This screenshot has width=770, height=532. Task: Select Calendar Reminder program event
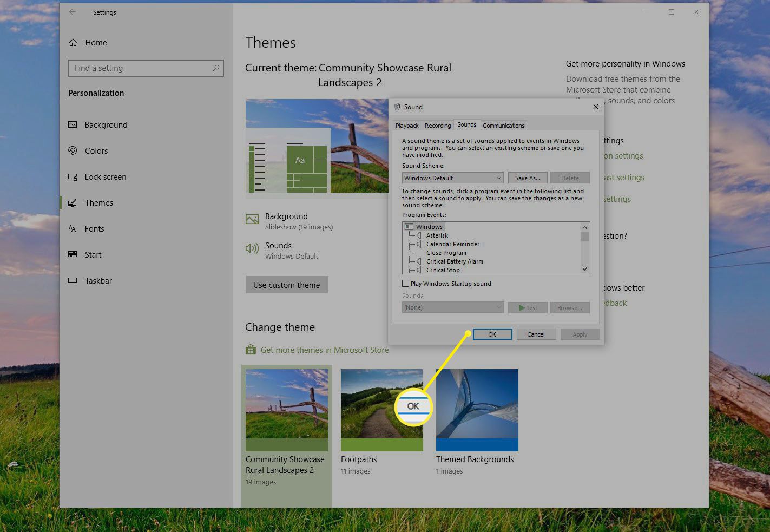(x=453, y=244)
